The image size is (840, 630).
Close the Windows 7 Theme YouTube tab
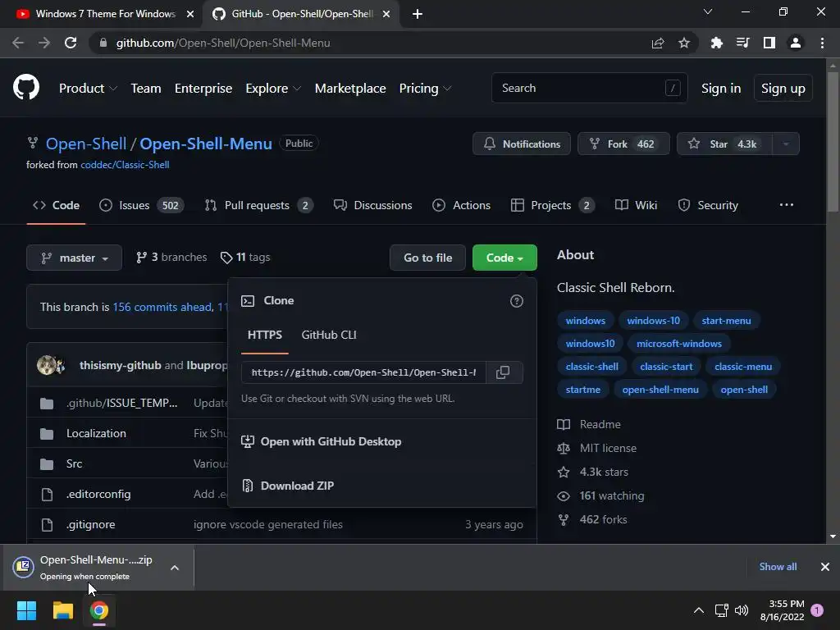pos(190,14)
